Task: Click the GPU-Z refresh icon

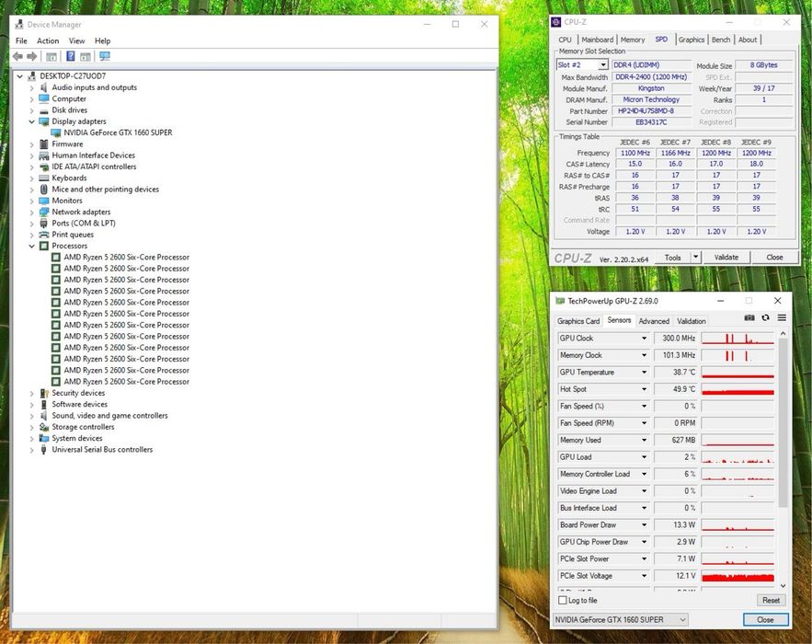Action: [765, 317]
